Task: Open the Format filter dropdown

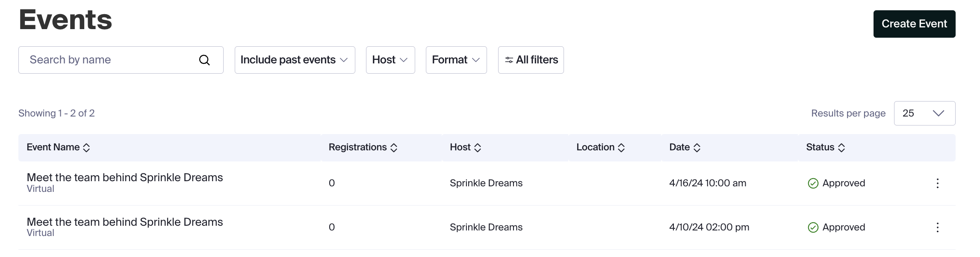Action: [456, 60]
